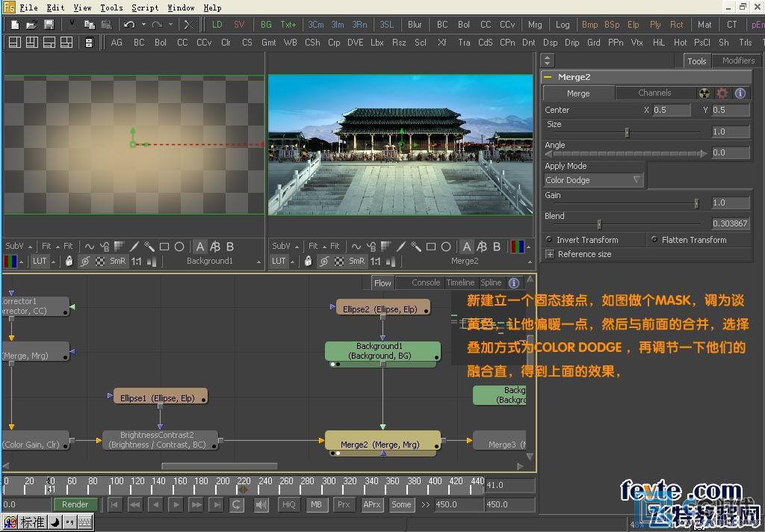Open the Tools menu

(x=112, y=7)
